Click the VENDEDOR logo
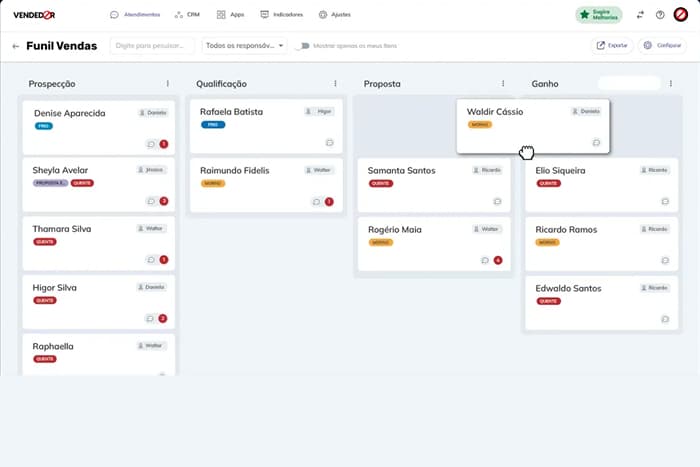700x467 pixels. [x=36, y=15]
